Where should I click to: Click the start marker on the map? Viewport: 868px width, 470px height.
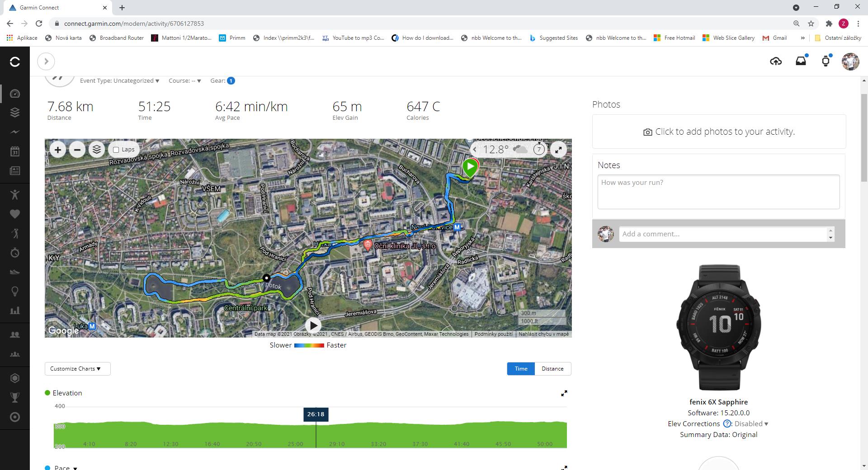pos(470,168)
